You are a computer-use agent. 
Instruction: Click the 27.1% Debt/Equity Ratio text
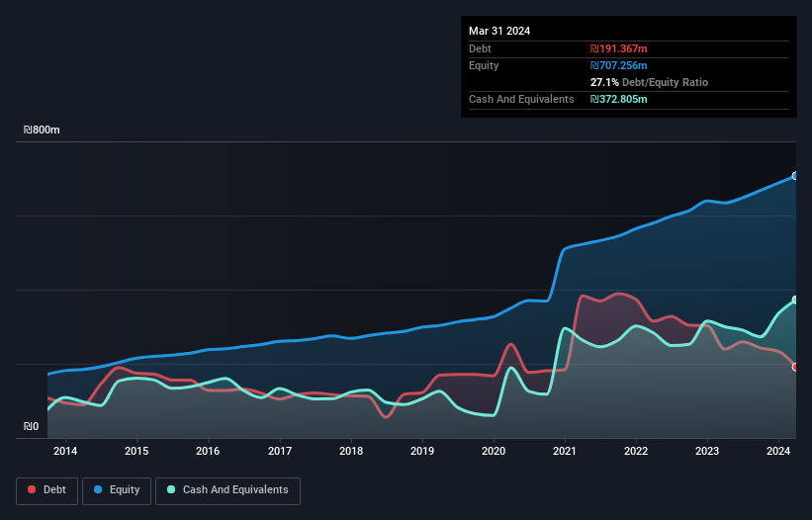[650, 82]
